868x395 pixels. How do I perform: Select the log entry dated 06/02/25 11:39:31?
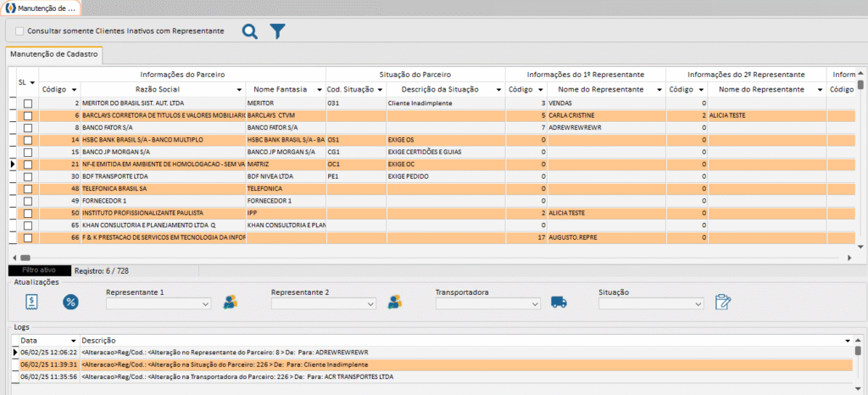(436, 364)
